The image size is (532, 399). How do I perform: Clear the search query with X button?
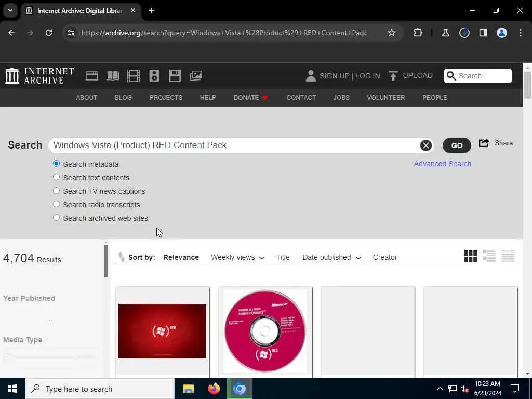[x=426, y=145]
